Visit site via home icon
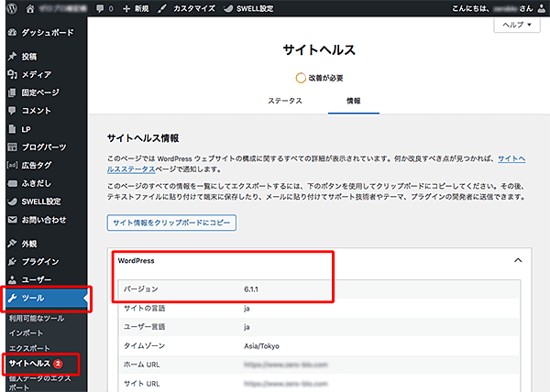 [30, 8]
